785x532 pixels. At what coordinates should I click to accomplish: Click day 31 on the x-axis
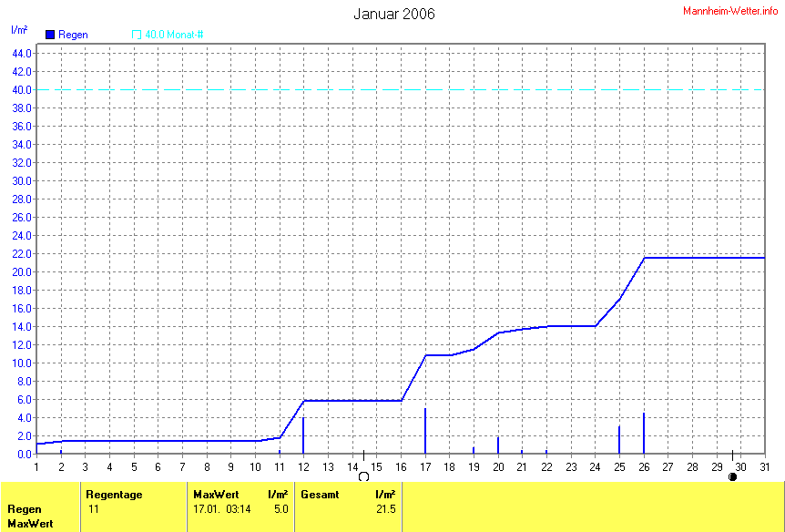(764, 467)
